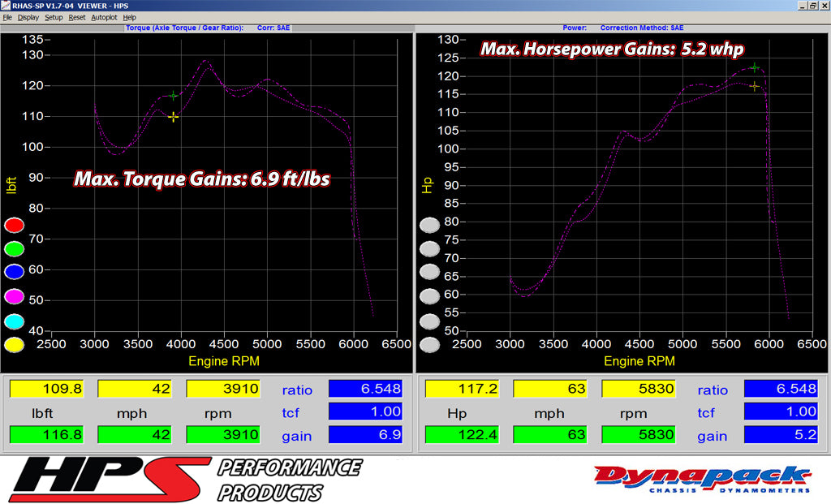831x504 pixels.
Task: Open the Autoplot menu
Action: point(104,17)
